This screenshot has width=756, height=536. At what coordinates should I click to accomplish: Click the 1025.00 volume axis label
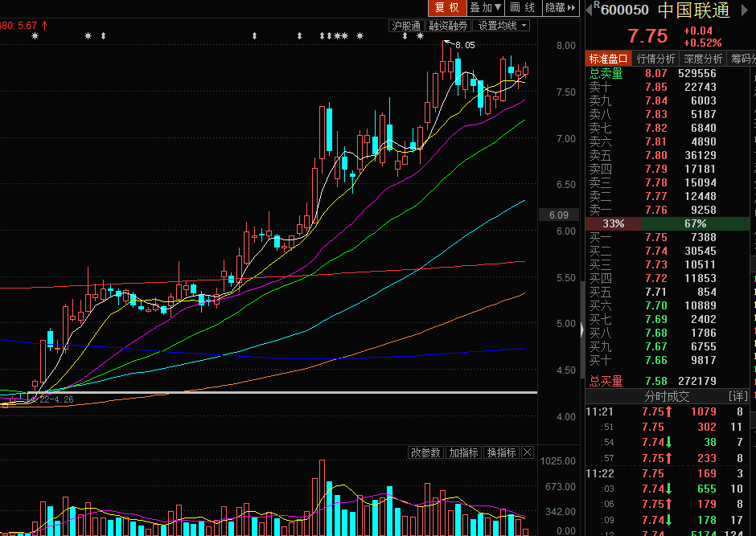click(558, 461)
